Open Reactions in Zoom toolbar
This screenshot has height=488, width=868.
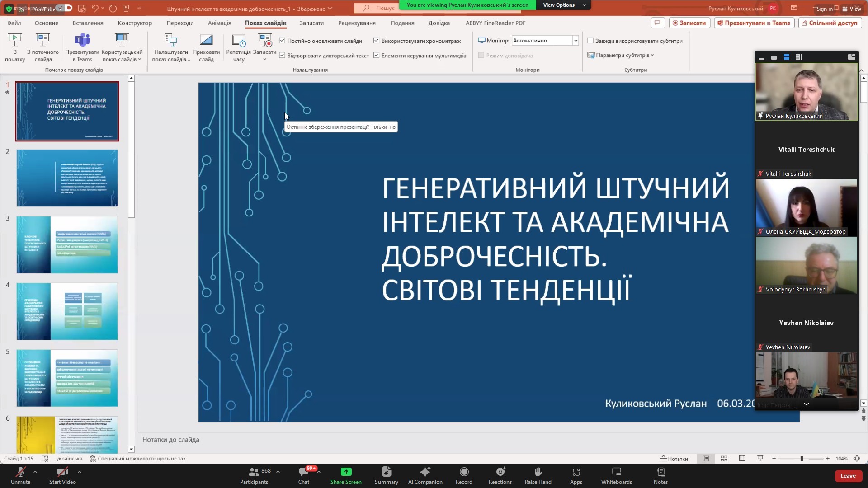click(500, 472)
